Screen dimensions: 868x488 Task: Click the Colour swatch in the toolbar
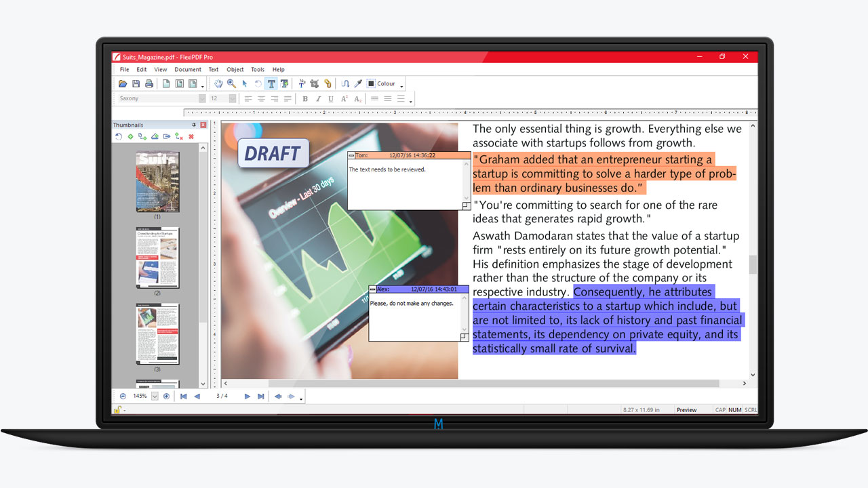371,84
